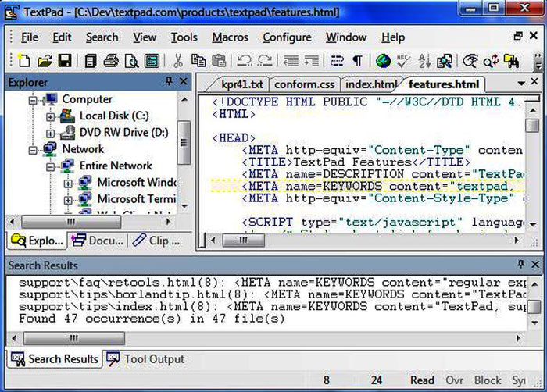The image size is (547, 392).
Task: Expand the Microsoft Windows Network node
Action: point(68,184)
